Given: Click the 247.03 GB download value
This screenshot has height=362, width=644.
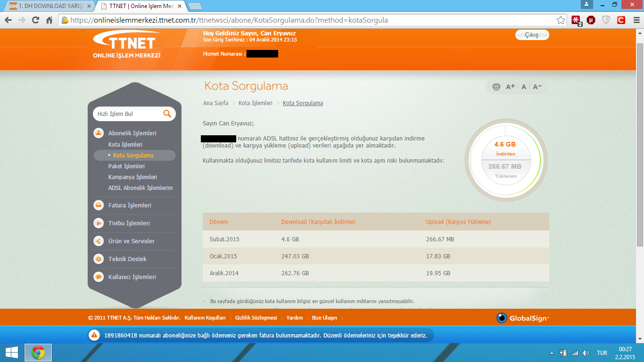Looking at the screenshot, I should 295,256.
